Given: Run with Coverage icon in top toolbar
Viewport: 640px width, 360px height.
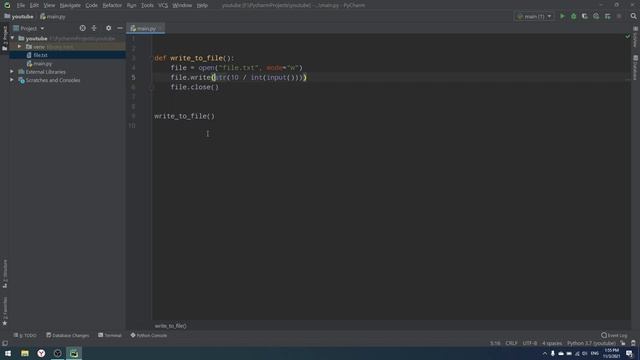Looking at the screenshot, I should (584, 16).
